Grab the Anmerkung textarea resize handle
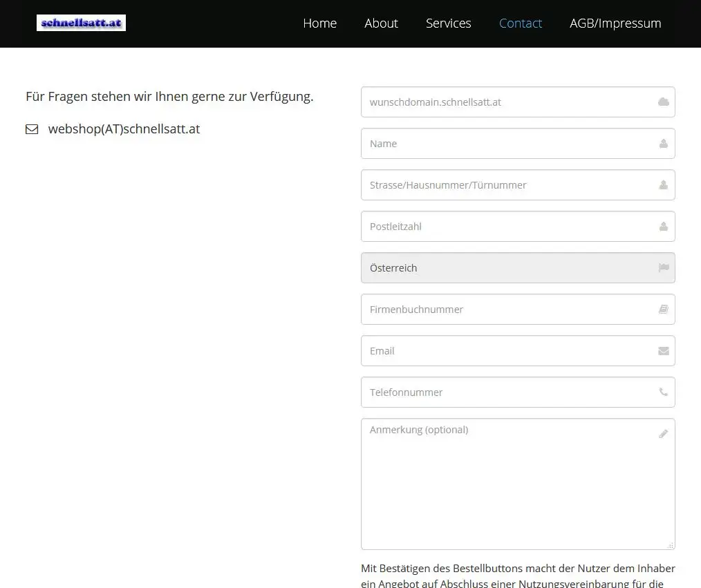 point(670,546)
